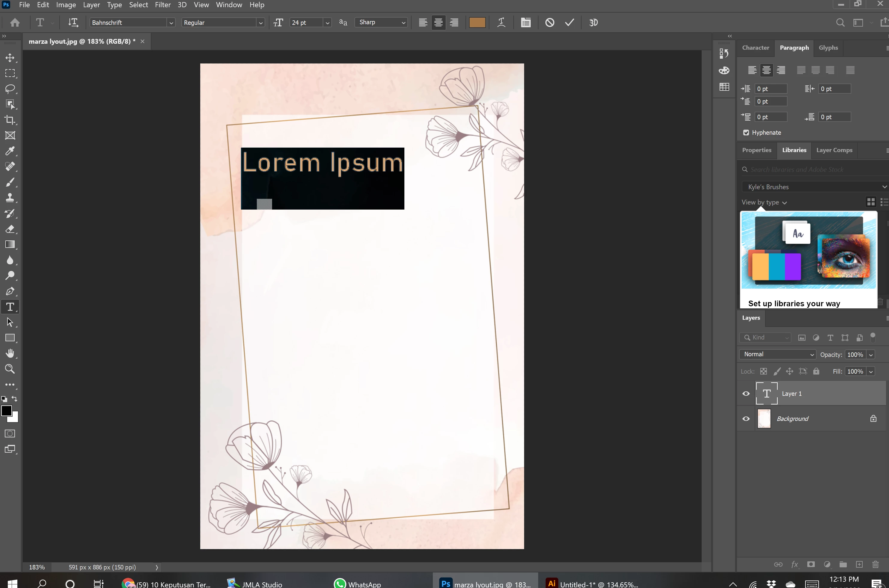Image resolution: width=889 pixels, height=588 pixels.
Task: Cancel current text edits
Action: [550, 22]
